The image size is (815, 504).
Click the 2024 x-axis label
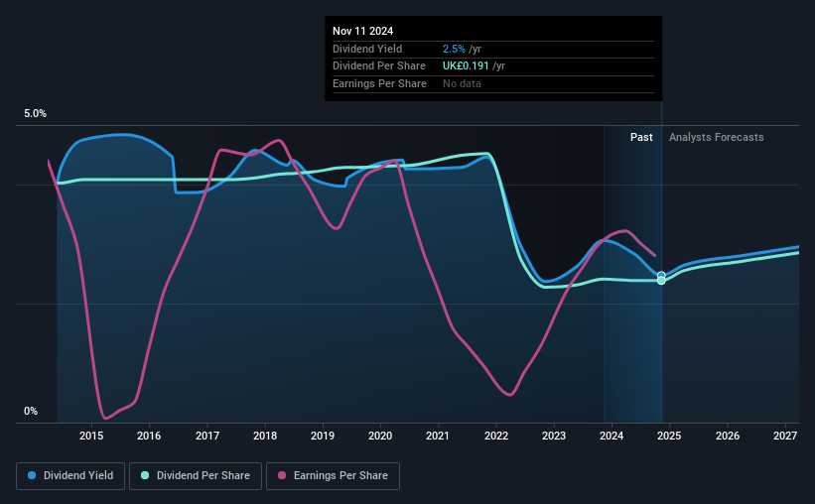(x=611, y=436)
